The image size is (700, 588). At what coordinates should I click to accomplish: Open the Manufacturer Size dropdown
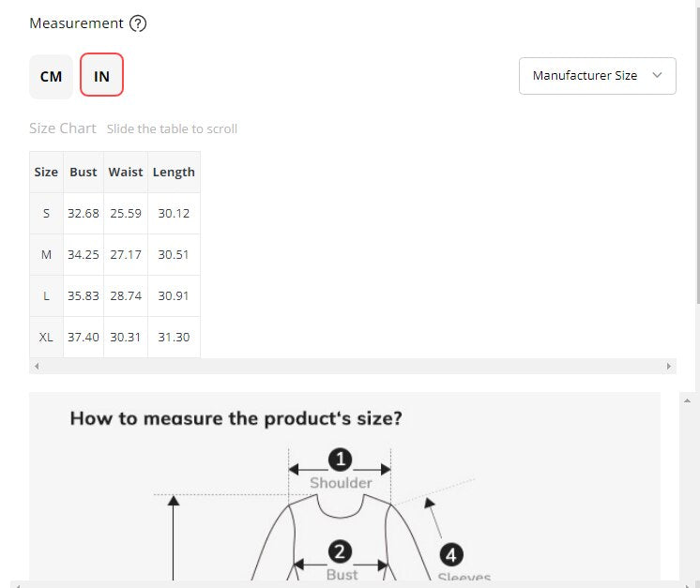598,76
